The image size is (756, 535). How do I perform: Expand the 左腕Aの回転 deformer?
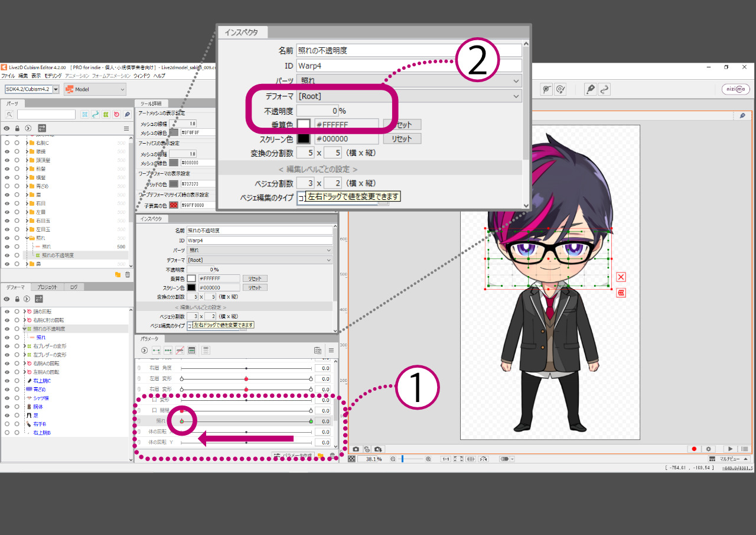(25, 372)
